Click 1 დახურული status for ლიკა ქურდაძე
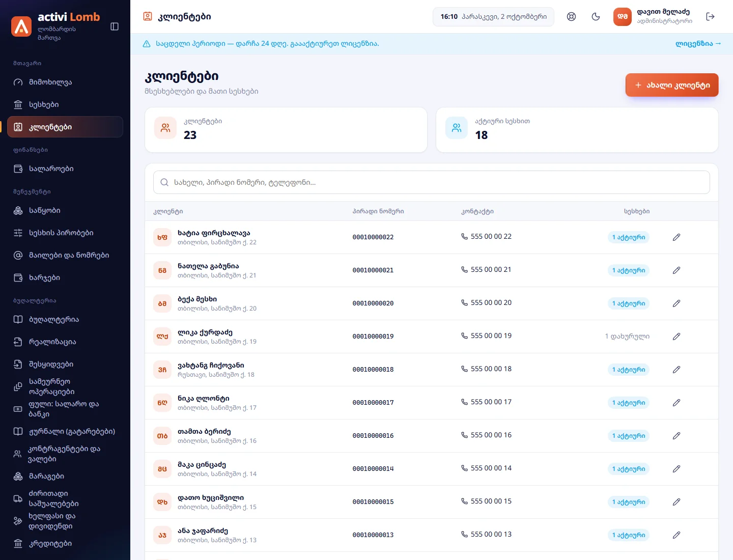This screenshot has height=560, width=733. coord(627,337)
